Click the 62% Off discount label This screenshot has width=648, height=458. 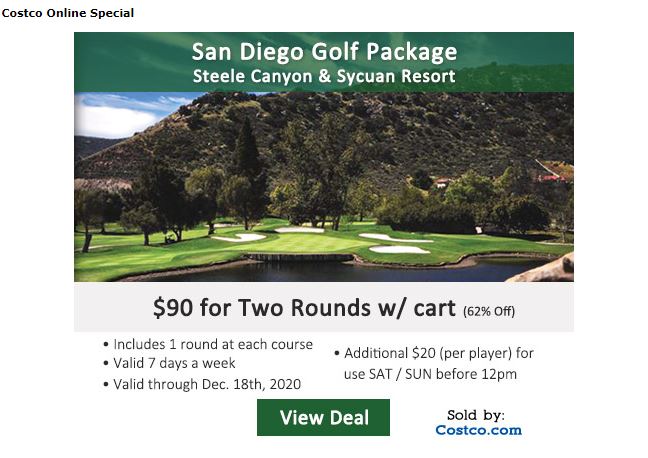[488, 310]
